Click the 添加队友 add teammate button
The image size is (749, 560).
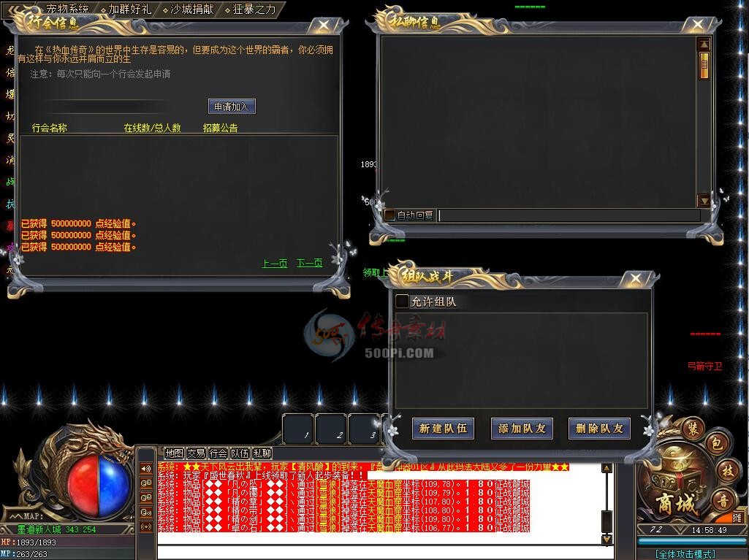pyautogui.click(x=522, y=429)
